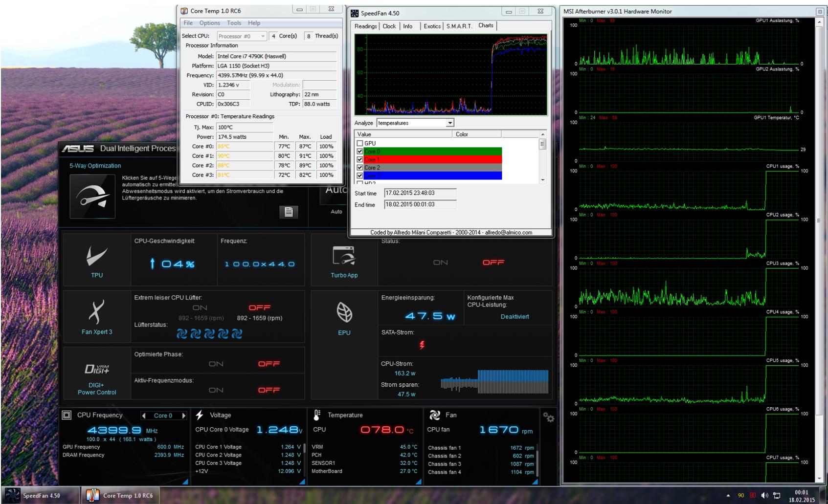
Task: Click the Start time field in SpeedFan
Action: pyautogui.click(x=420, y=193)
